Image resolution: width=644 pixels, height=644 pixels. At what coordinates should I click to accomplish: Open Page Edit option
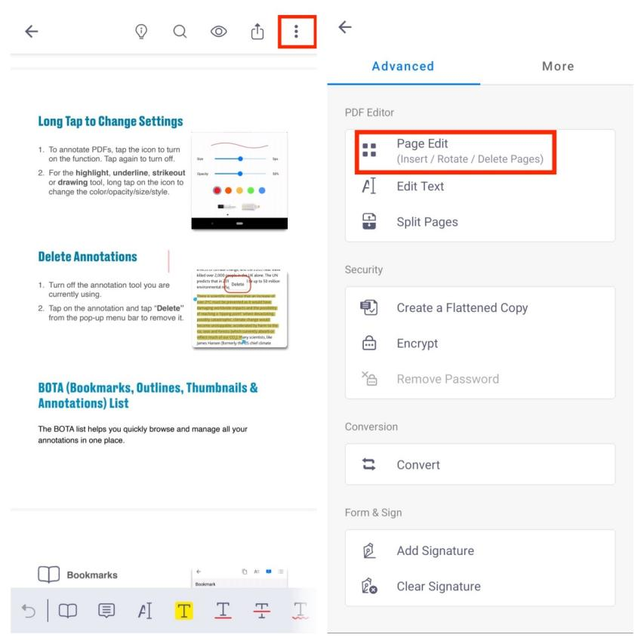[x=469, y=151]
